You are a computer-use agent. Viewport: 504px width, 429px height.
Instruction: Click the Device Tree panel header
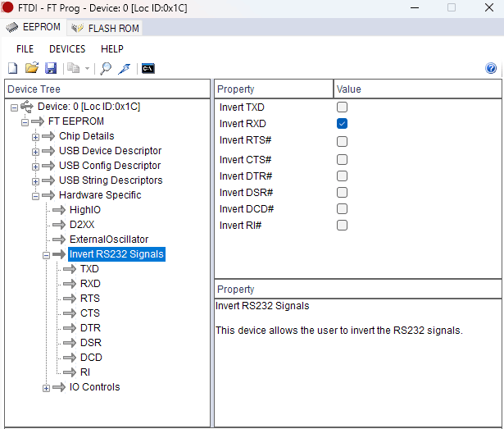click(107, 89)
